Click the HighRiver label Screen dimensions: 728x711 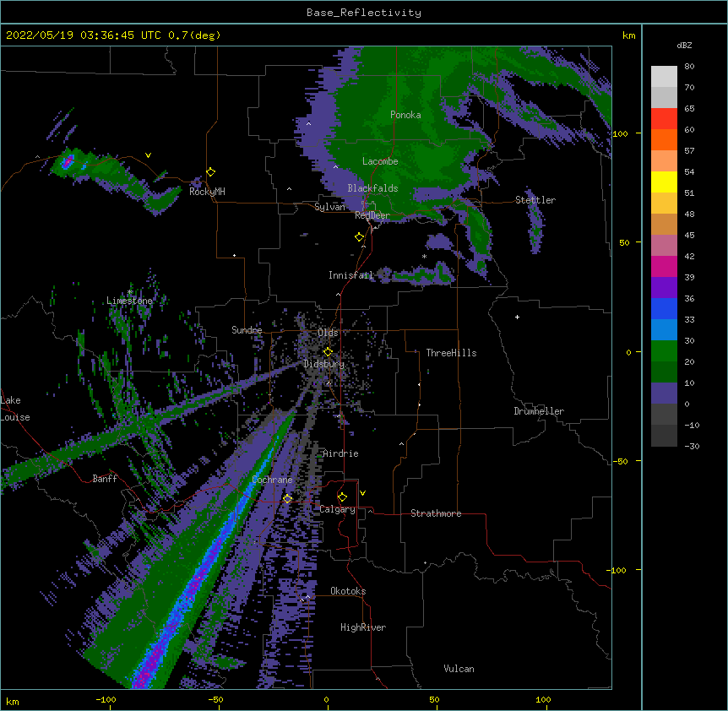[x=363, y=627]
